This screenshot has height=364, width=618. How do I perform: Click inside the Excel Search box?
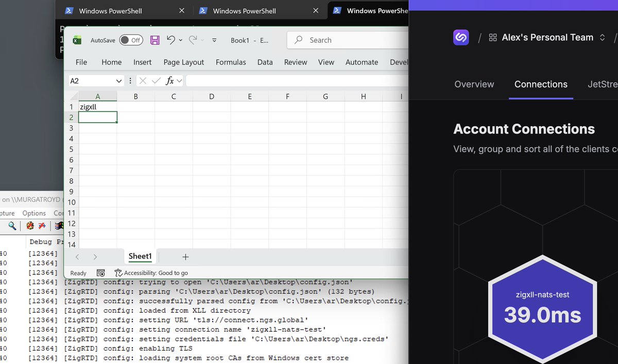coord(348,40)
